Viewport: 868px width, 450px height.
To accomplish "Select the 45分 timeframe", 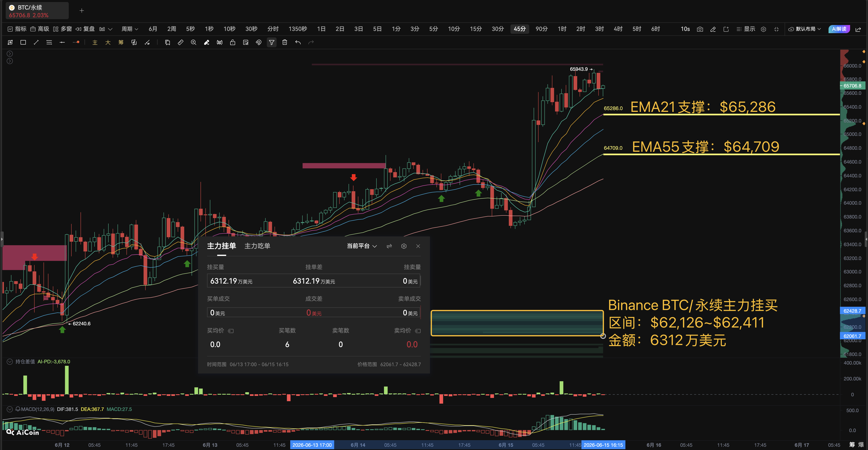I will [x=520, y=29].
